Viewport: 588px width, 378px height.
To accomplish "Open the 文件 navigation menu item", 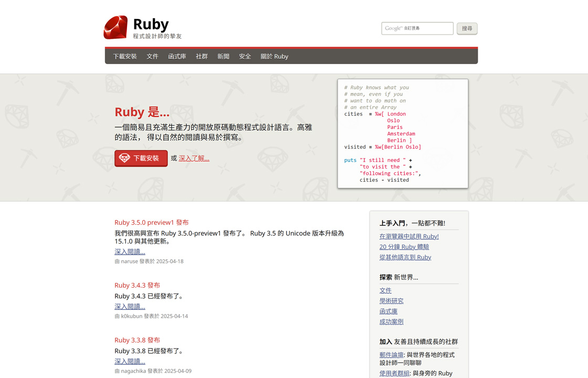I will [152, 56].
